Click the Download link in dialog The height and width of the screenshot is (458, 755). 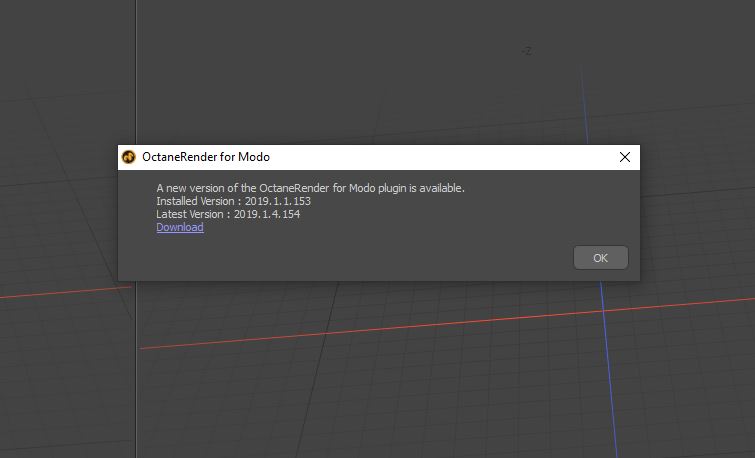click(180, 227)
